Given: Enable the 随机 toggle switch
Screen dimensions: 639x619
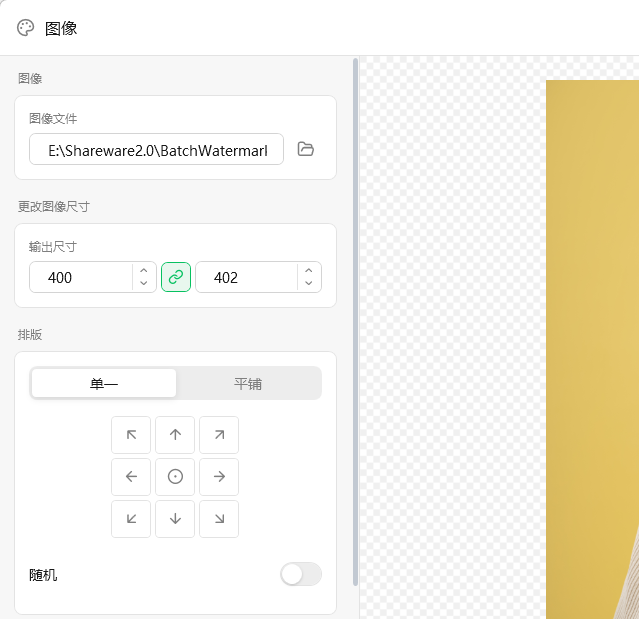Looking at the screenshot, I should (x=301, y=575).
